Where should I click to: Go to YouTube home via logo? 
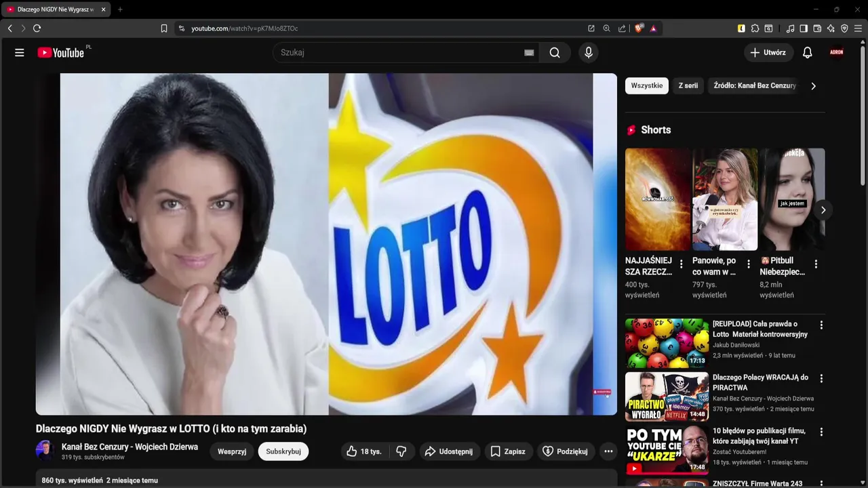click(x=61, y=52)
